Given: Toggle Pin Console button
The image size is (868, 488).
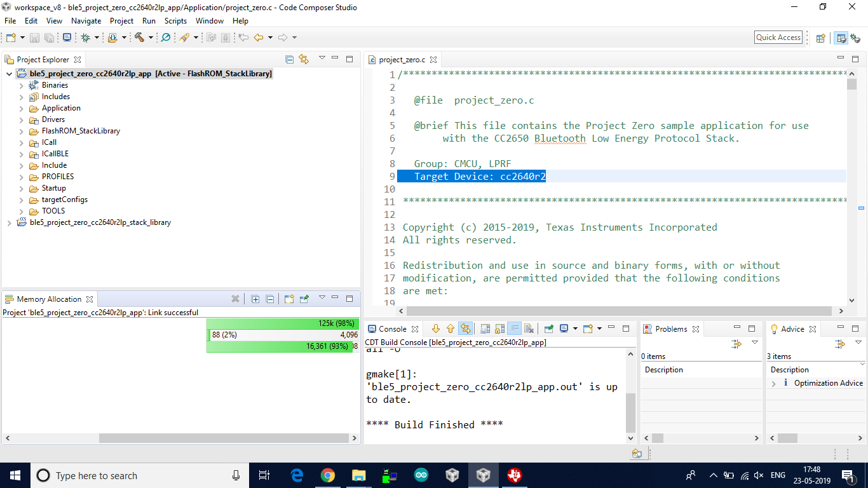Looking at the screenshot, I should [548, 329].
